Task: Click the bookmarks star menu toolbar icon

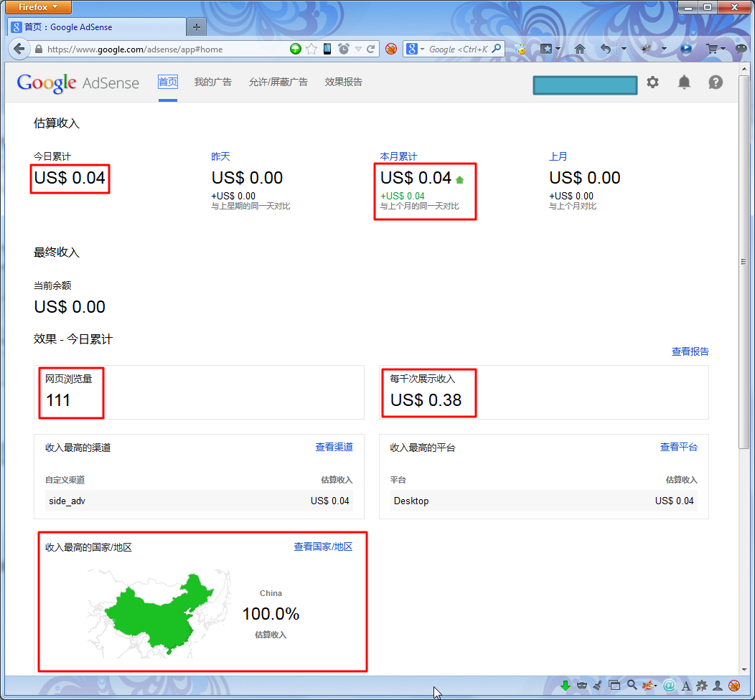Action: coord(546,49)
